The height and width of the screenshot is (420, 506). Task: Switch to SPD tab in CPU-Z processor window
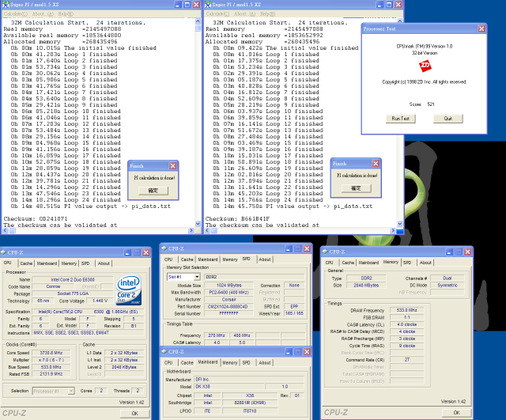[x=85, y=263]
